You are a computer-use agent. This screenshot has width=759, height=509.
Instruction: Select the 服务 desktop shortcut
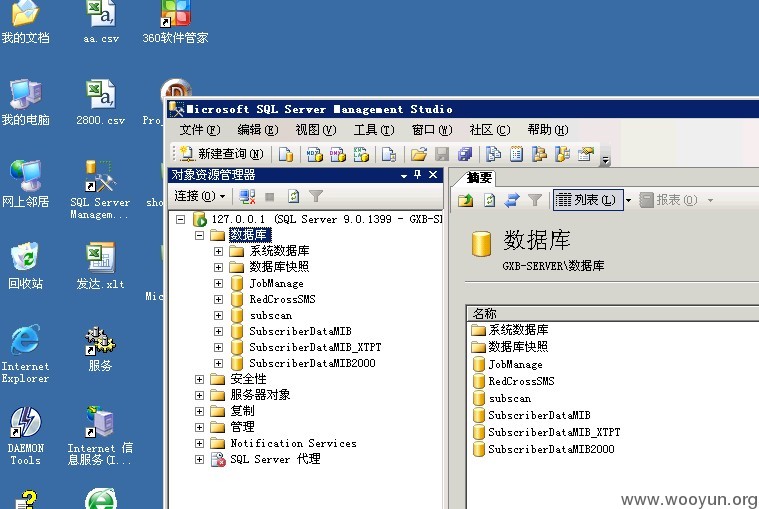click(100, 349)
